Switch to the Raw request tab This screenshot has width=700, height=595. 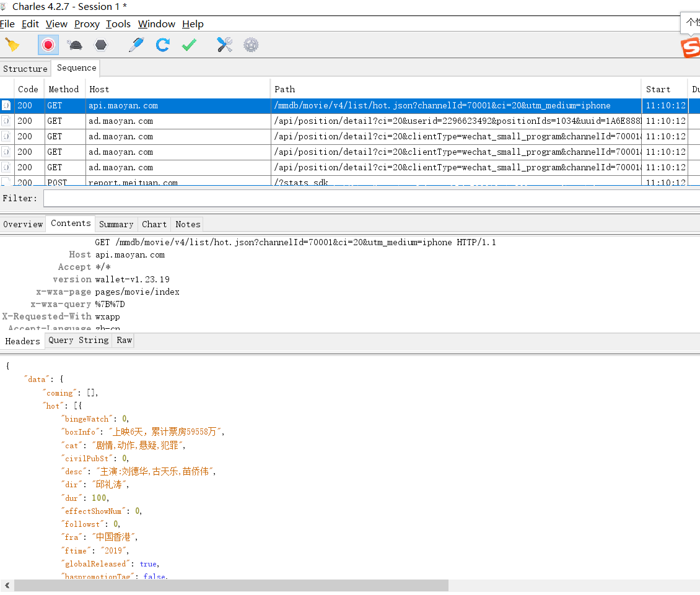tap(124, 340)
